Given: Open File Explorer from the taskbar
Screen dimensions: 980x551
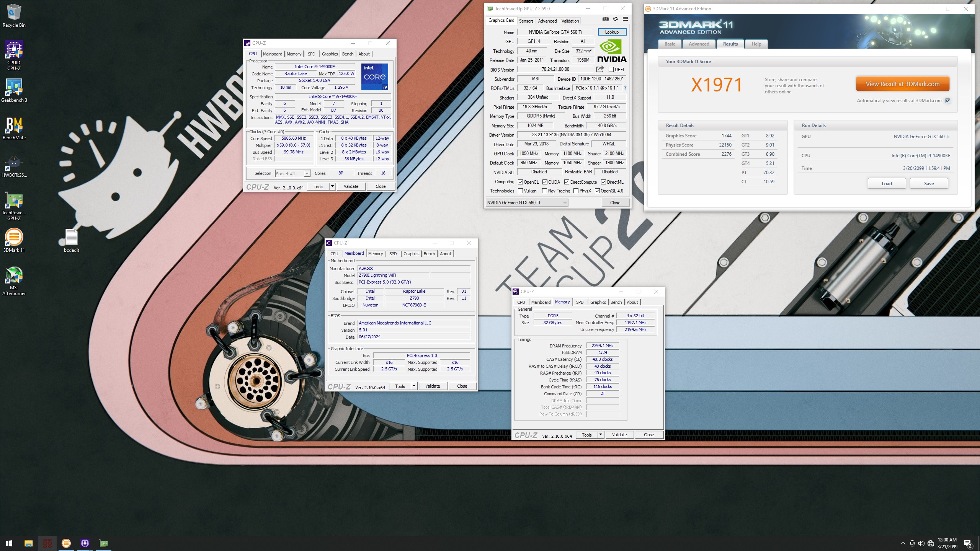Looking at the screenshot, I should tap(28, 543).
